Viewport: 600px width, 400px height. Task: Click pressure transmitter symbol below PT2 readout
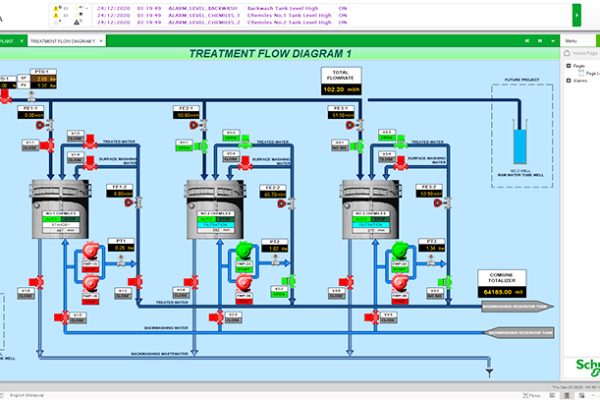click(x=275, y=260)
